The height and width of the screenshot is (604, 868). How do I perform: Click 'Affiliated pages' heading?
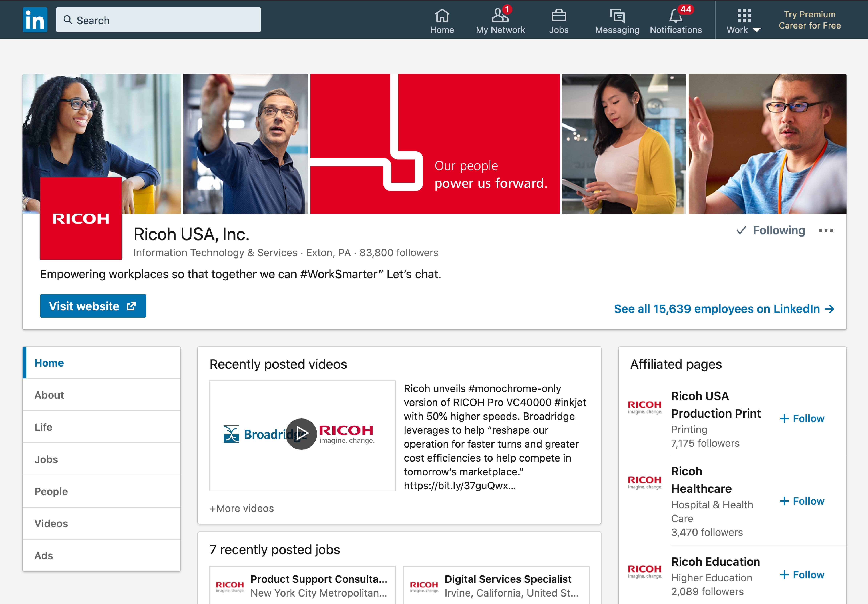click(x=676, y=364)
